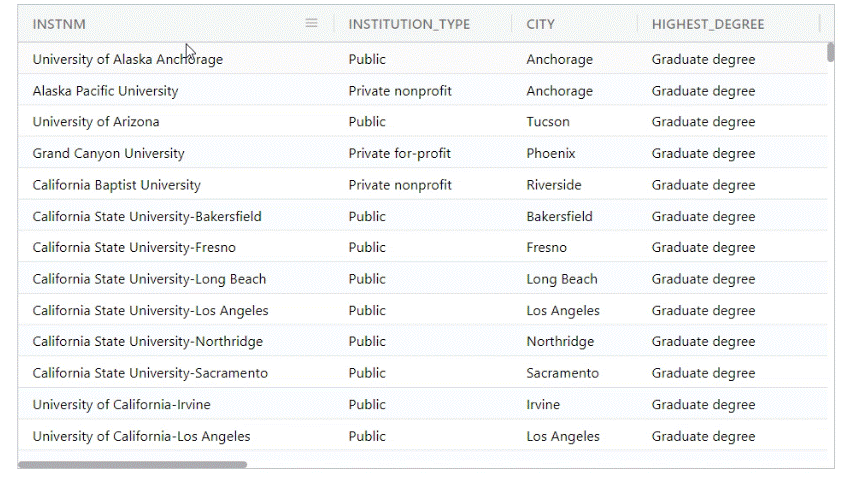Click the HIGHEST_DEGREE column header
Screen dimensions: 853x480
click(x=708, y=24)
